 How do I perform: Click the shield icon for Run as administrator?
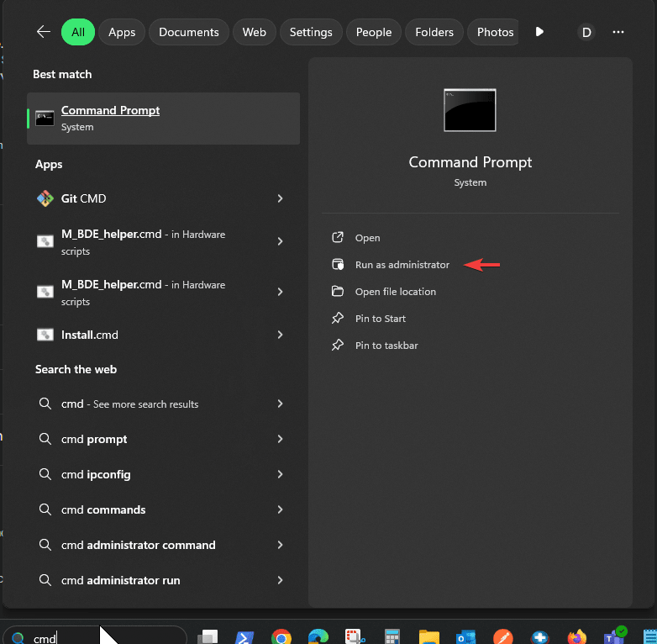pyautogui.click(x=338, y=265)
